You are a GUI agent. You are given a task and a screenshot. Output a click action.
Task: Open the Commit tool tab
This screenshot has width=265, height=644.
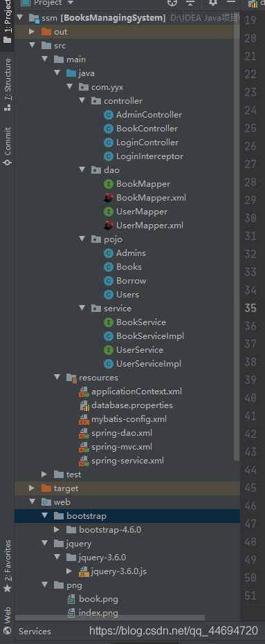click(x=7, y=146)
